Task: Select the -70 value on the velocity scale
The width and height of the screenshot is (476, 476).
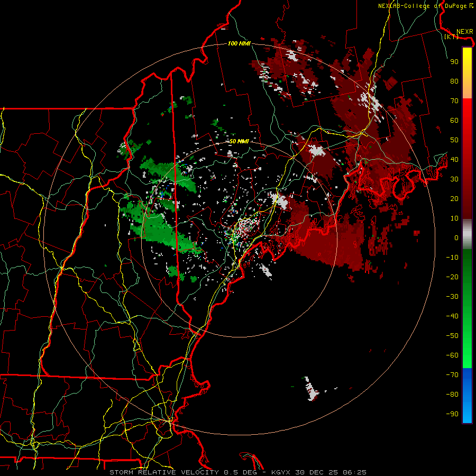Action: coord(452,375)
